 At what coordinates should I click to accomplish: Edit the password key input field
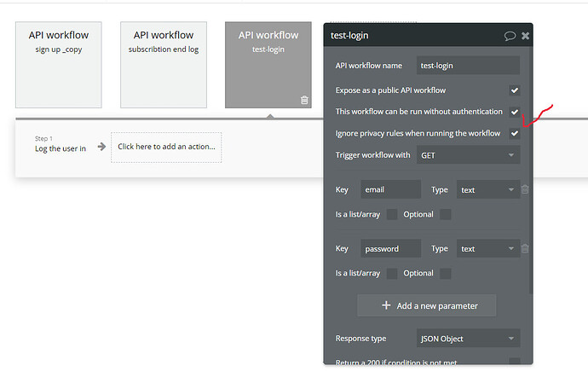(391, 248)
